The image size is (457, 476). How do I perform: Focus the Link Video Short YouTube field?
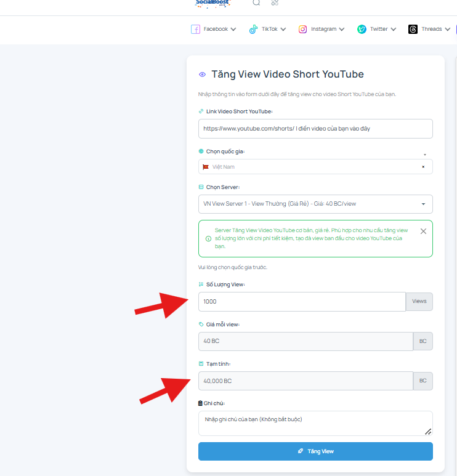pos(315,129)
